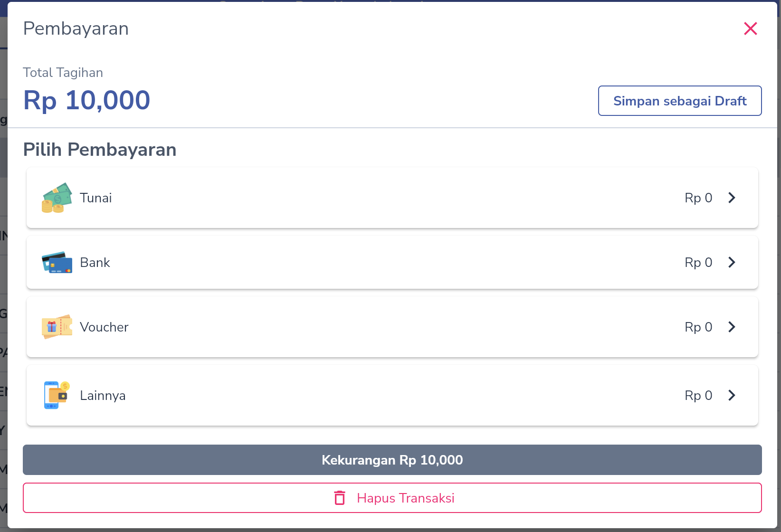
Task: Click the trash icon beside Hapus Transaksi
Action: (x=340, y=498)
